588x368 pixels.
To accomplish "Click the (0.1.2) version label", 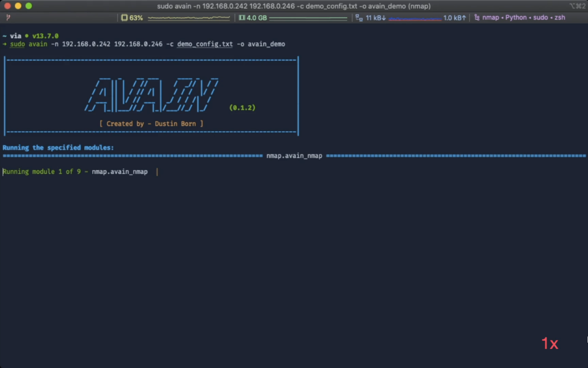I will (242, 108).
